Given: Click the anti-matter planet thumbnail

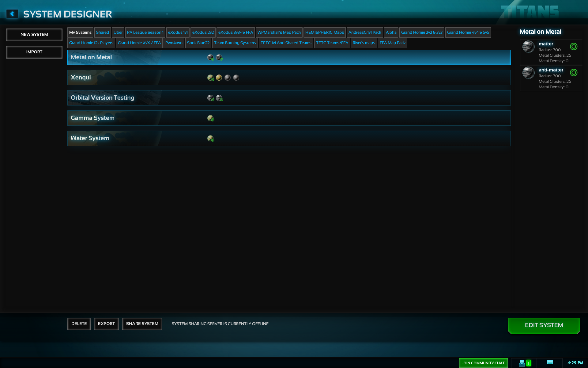Looking at the screenshot, I should 528,73.
